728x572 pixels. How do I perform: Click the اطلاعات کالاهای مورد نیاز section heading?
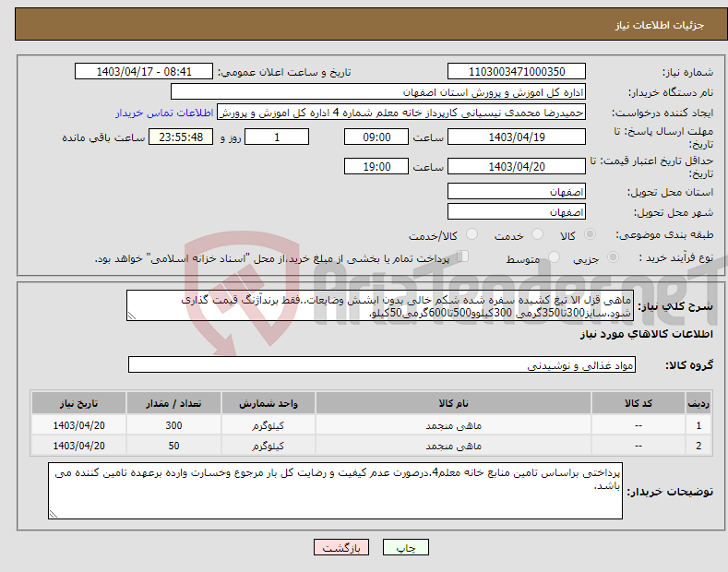[x=646, y=334]
